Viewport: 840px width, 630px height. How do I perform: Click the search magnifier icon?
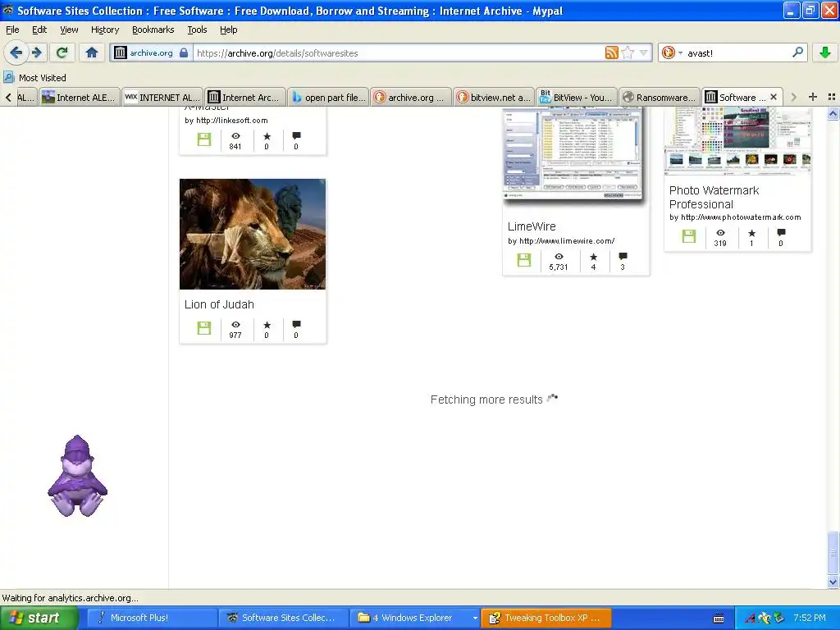797,52
